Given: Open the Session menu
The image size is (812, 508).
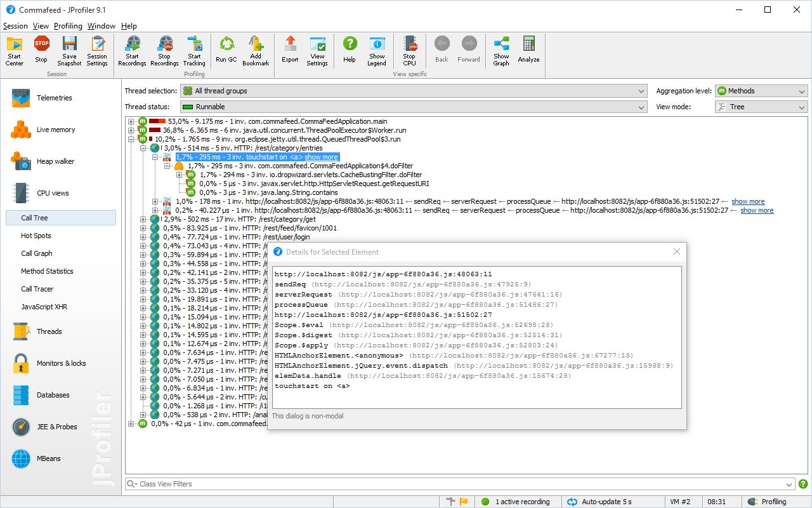Looking at the screenshot, I should (x=15, y=26).
